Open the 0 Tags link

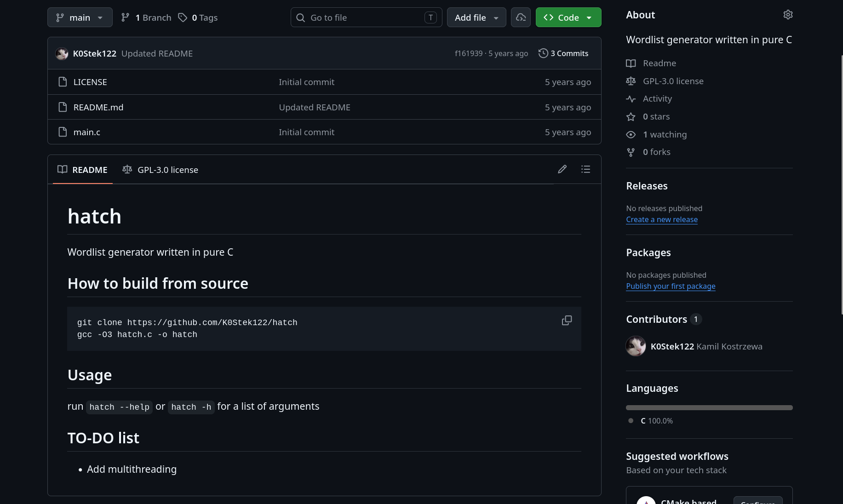point(198,17)
